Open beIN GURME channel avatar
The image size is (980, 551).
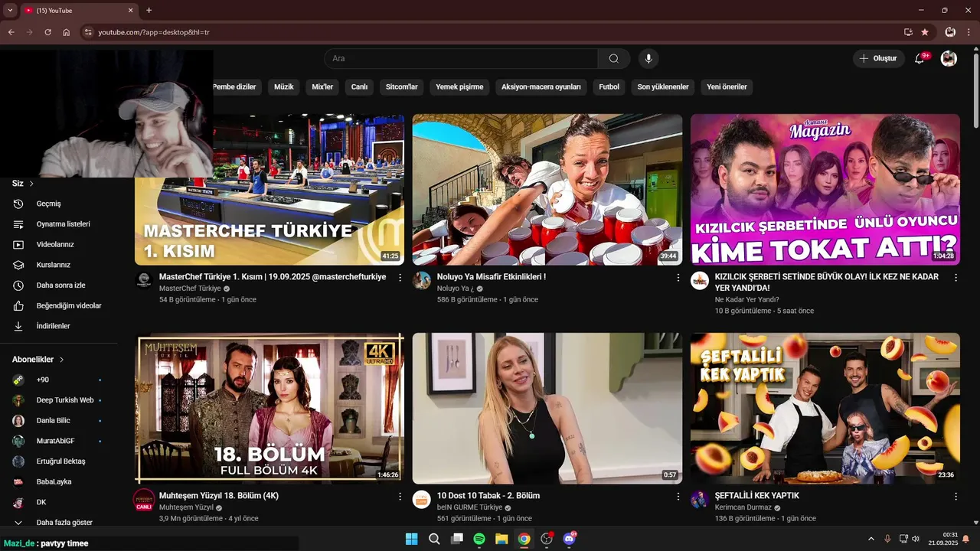[422, 499]
